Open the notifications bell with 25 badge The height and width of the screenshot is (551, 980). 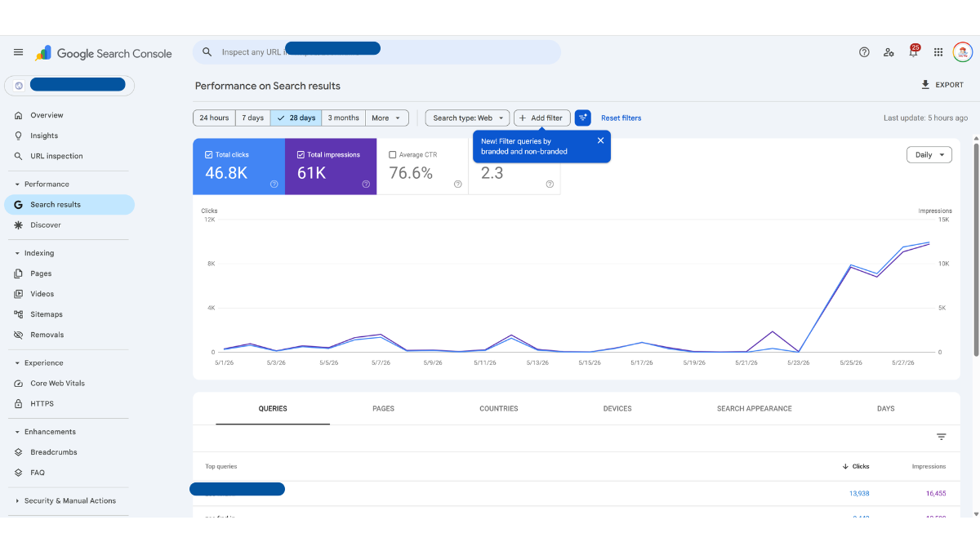click(x=914, y=51)
